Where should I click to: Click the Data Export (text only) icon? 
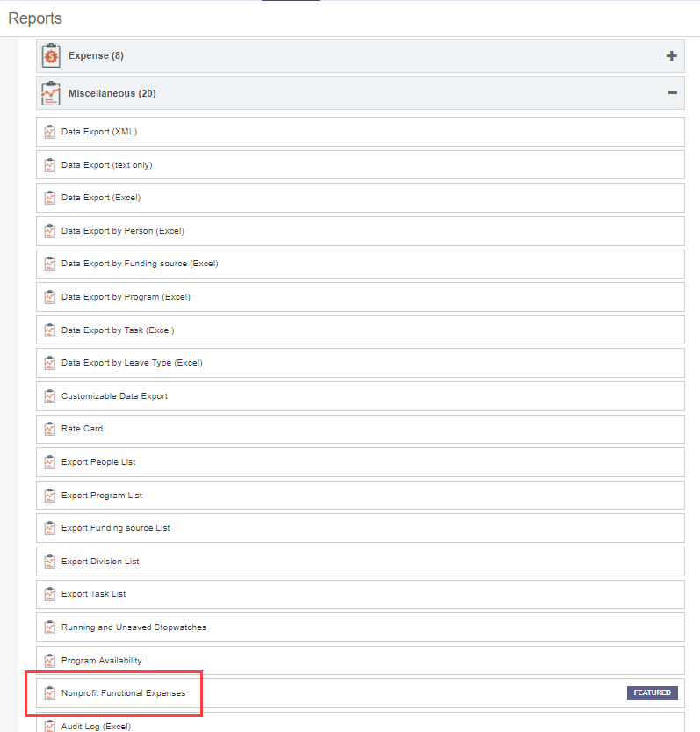[50, 165]
